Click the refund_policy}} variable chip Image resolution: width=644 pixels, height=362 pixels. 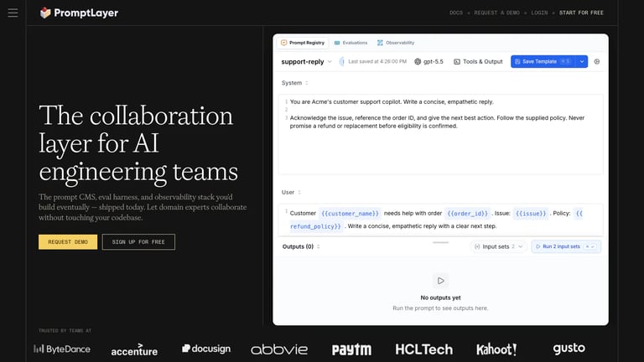point(315,226)
